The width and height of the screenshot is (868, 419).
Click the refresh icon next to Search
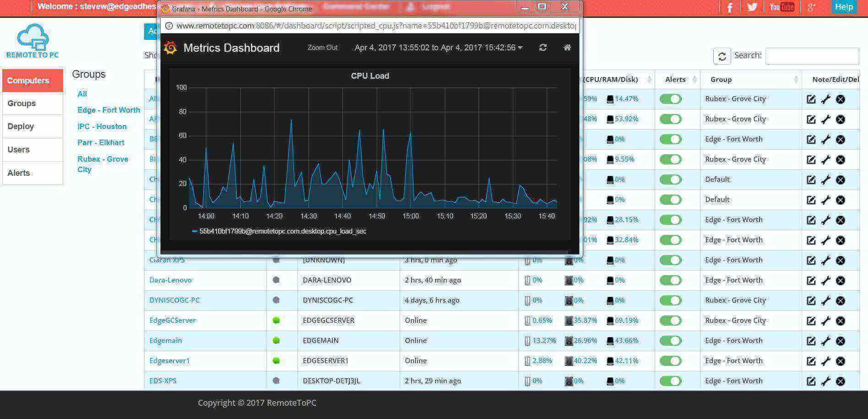(x=722, y=56)
